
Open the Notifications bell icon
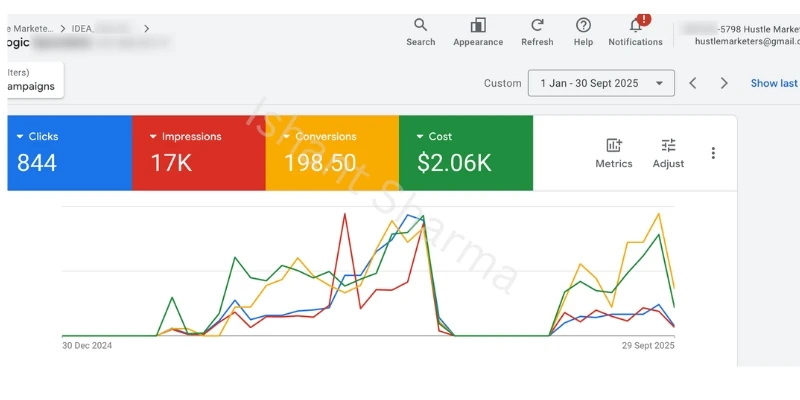tap(635, 25)
